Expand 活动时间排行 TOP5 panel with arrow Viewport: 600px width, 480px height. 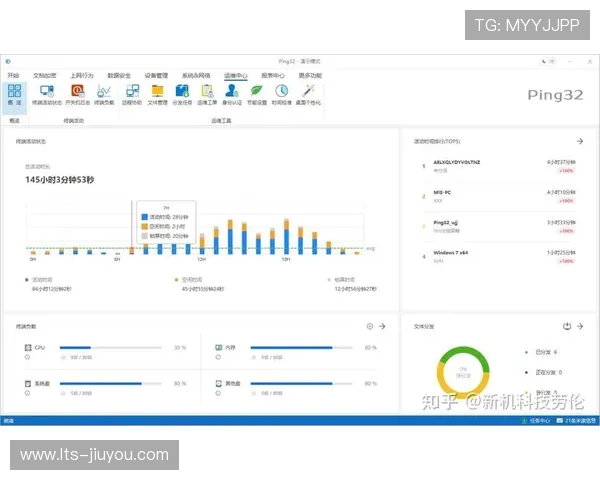(580, 142)
